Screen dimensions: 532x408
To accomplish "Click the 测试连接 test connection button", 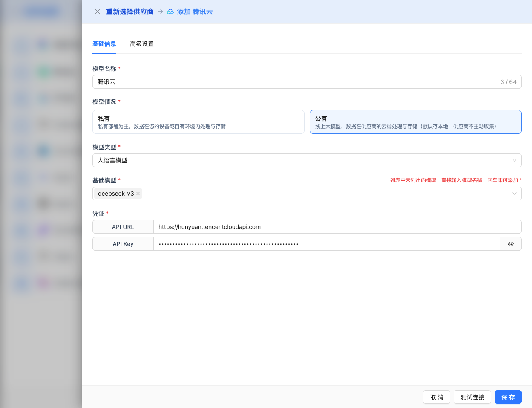I will pyautogui.click(x=472, y=397).
